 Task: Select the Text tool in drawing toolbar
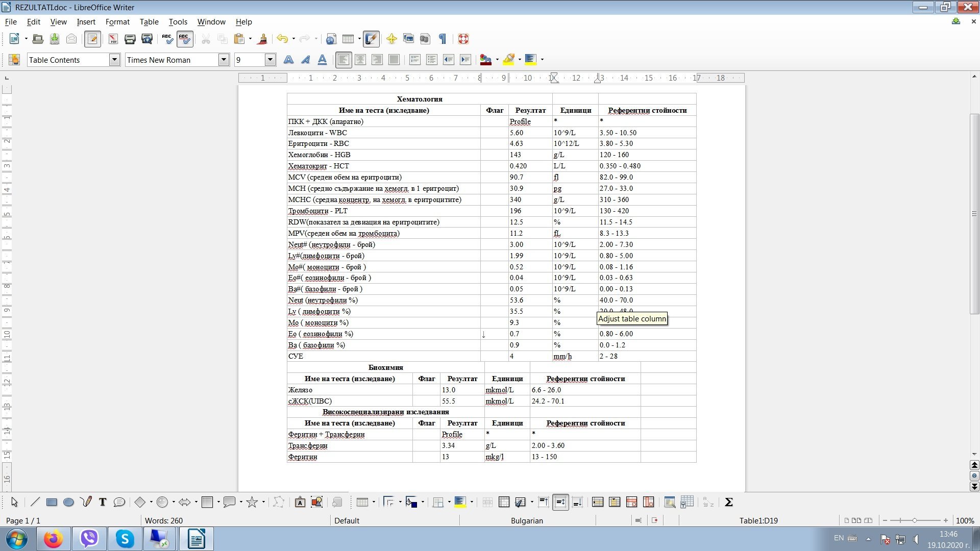tap(103, 502)
